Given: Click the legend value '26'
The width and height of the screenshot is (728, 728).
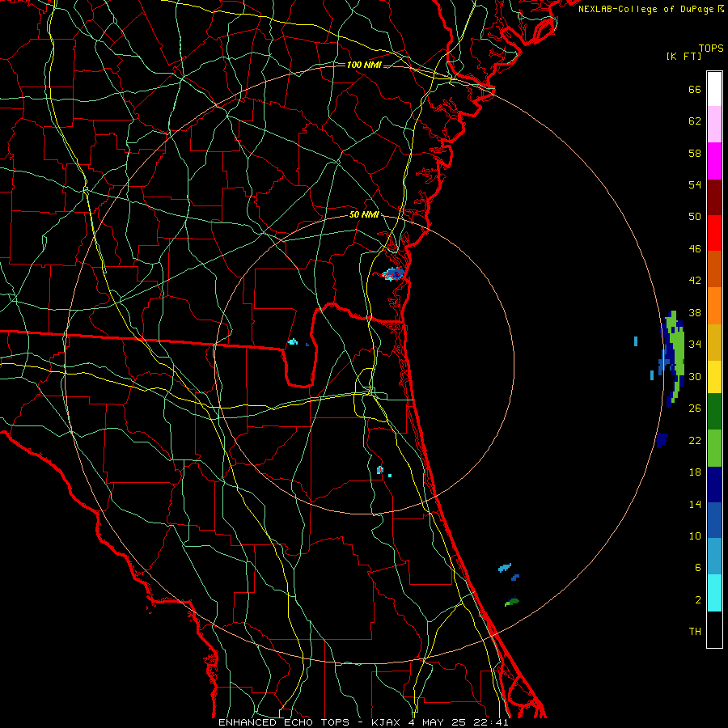Looking at the screenshot, I should pos(695,408).
